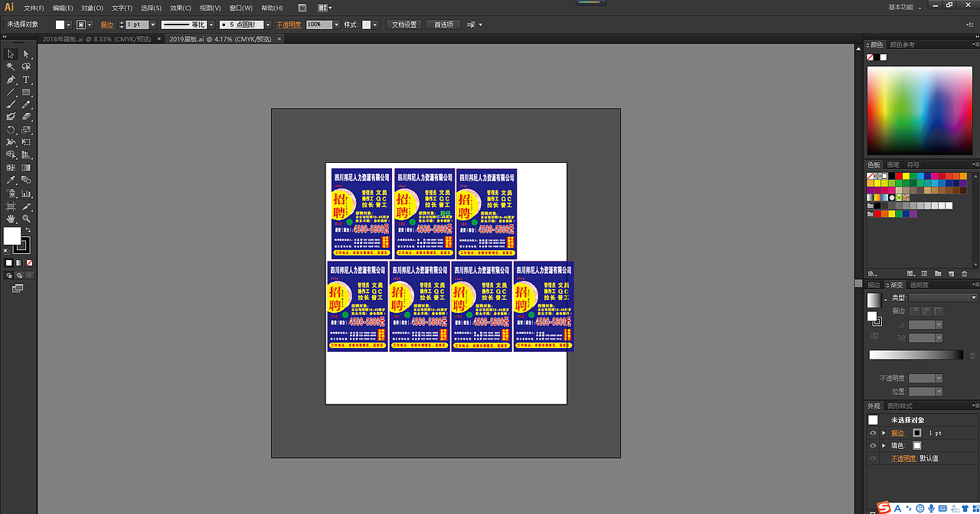Select the Blob Brush tool
This screenshot has width=980, height=514.
11,117
